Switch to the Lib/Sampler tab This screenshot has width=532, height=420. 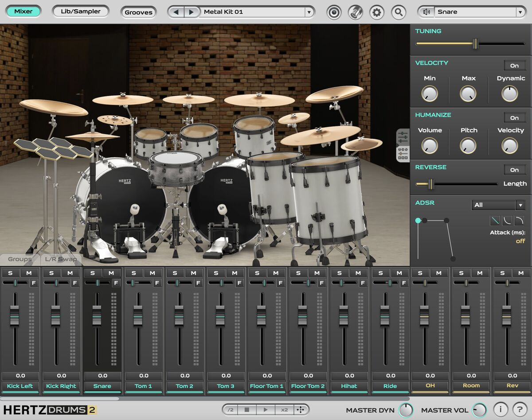click(80, 12)
